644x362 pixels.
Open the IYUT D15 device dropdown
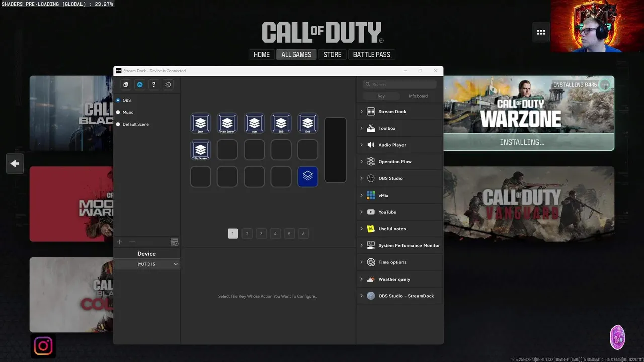[x=146, y=264]
